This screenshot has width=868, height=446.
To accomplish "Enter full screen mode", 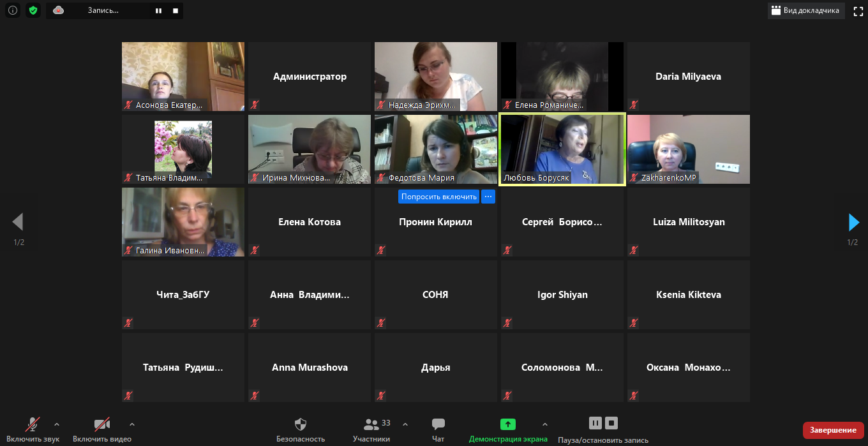I will click(858, 11).
